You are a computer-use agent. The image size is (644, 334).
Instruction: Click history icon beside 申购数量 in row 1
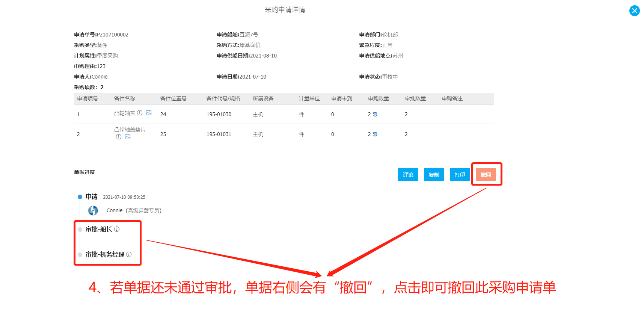[375, 114]
